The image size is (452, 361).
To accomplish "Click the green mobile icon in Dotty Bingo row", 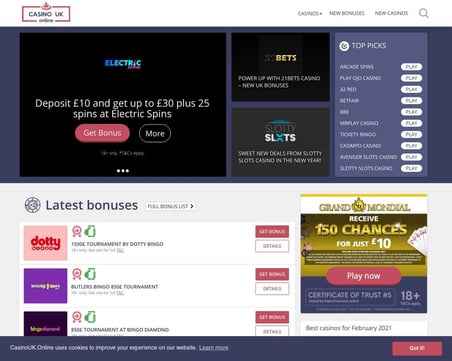I will pyautogui.click(x=90, y=231).
